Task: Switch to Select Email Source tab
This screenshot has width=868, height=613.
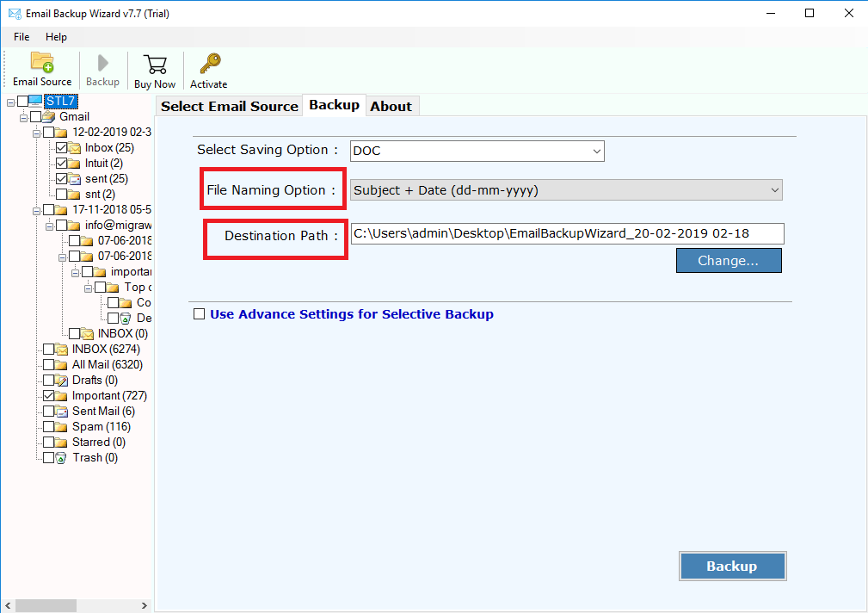Action: tap(229, 107)
